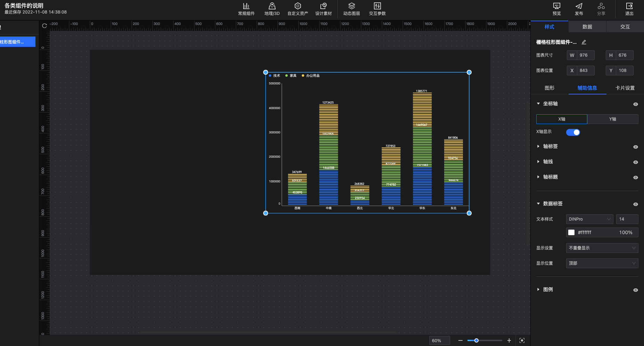644x346 pixels.
Task: Click the fit-to-screen icon in bottom bar
Action: pos(522,340)
